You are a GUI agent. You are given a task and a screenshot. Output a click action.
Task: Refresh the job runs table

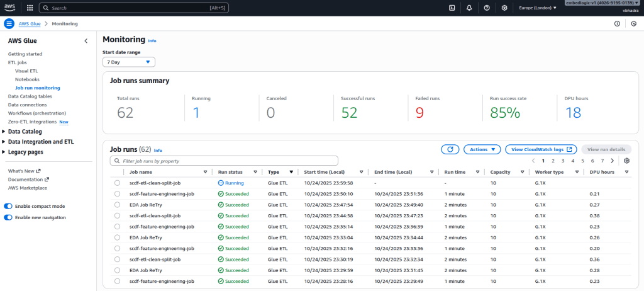coord(450,149)
